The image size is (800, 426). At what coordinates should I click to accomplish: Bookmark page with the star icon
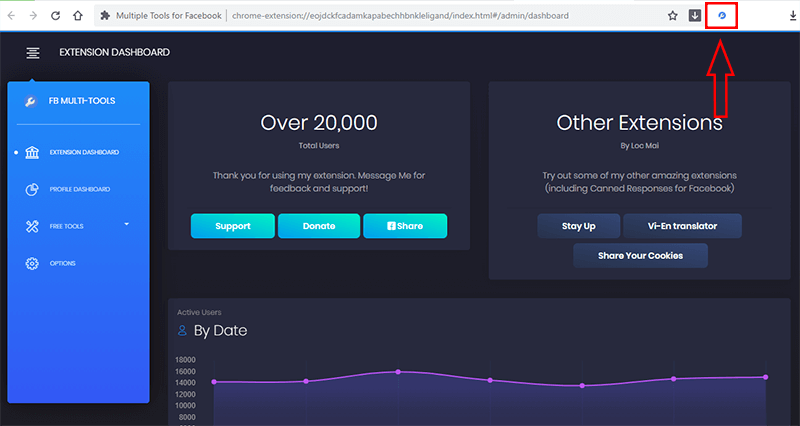pos(672,16)
